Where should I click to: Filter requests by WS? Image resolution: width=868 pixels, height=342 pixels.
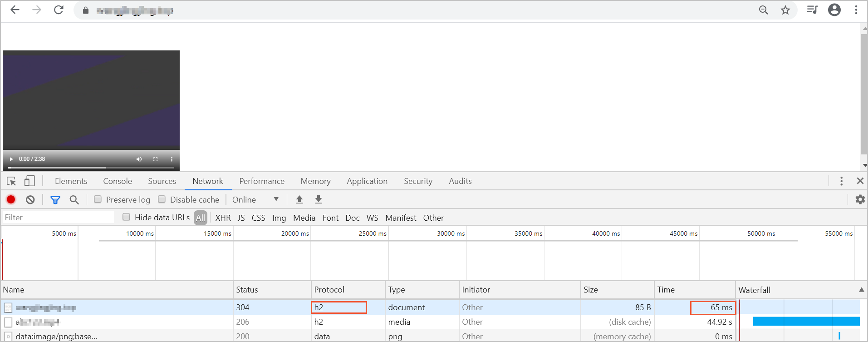tap(372, 218)
